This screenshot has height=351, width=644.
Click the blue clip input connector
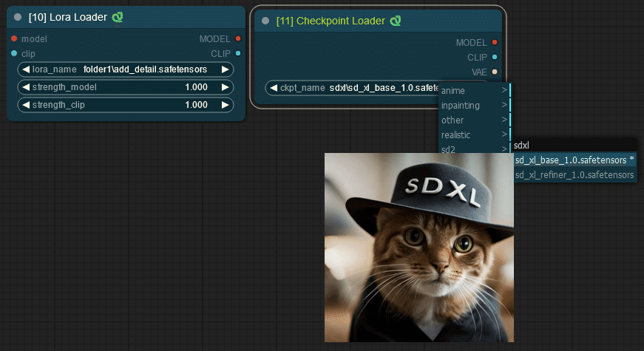click(14, 53)
